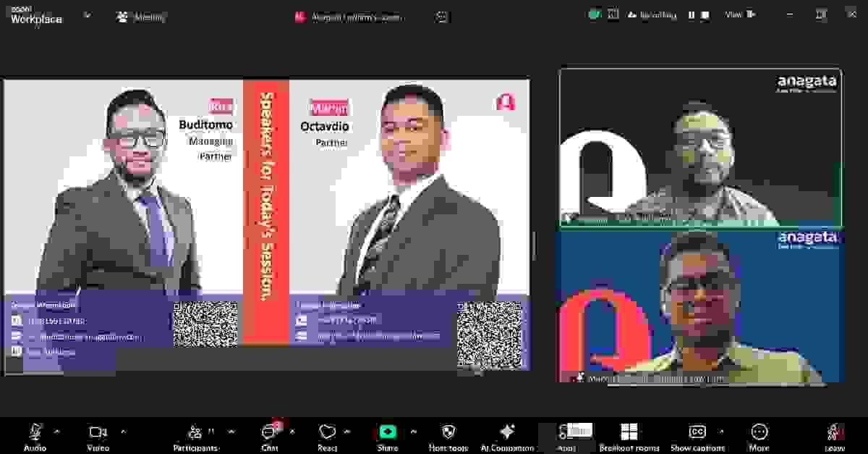The height and width of the screenshot is (454, 868).
Task: Open the Apps toolbar button
Action: click(566, 437)
